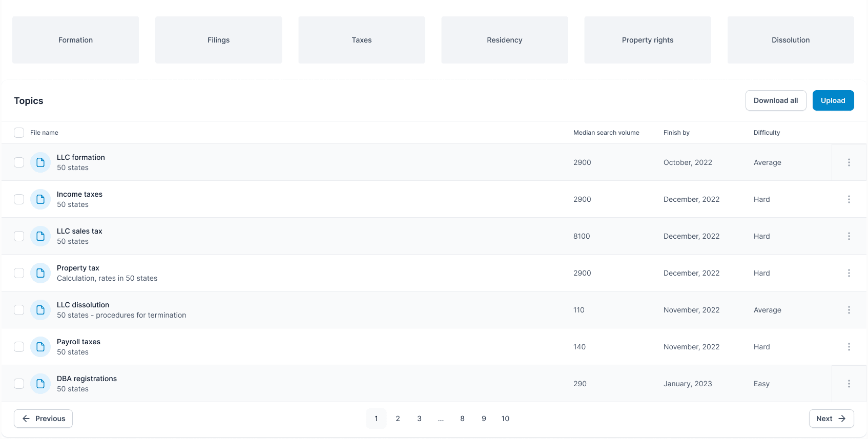Viewport: 868px width, 439px height.
Task: Jump to page 3 in the pagination
Action: click(419, 419)
